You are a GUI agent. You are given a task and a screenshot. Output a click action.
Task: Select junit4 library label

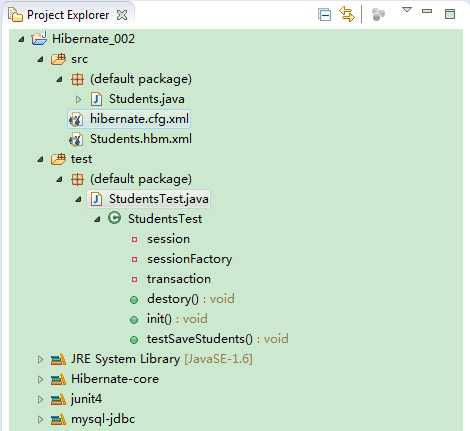click(86, 399)
